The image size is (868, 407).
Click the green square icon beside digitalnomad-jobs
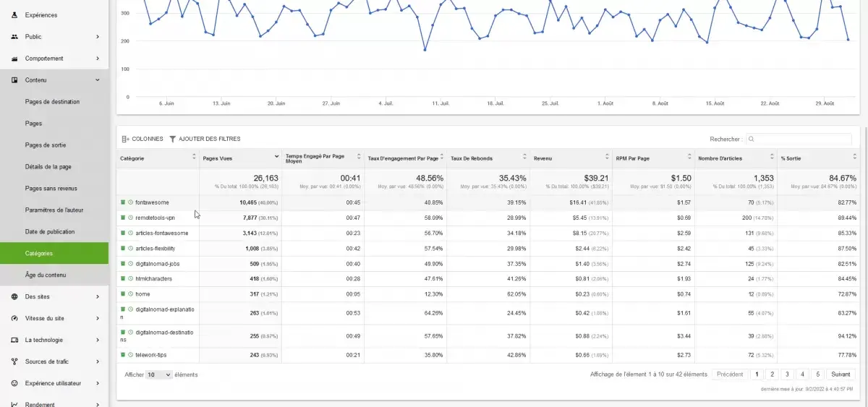tap(123, 264)
